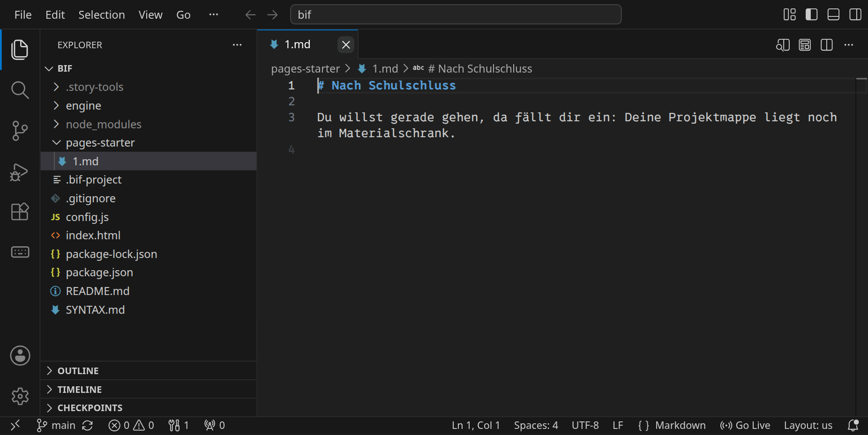Go back with the left arrow
Image resolution: width=868 pixels, height=435 pixels.
tap(250, 15)
